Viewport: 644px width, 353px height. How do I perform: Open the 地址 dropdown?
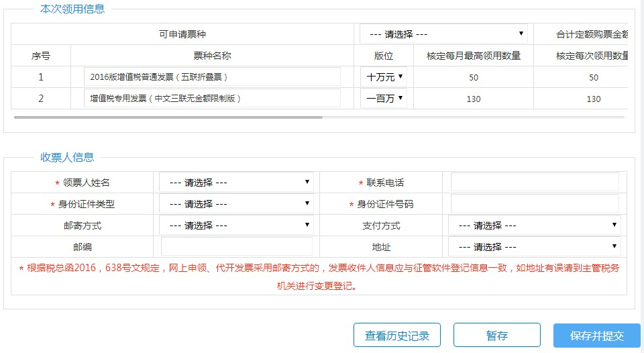pyautogui.click(x=535, y=246)
